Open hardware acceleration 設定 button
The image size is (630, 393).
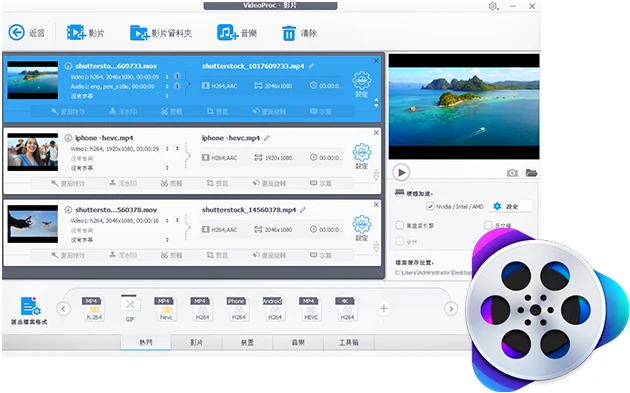point(510,206)
